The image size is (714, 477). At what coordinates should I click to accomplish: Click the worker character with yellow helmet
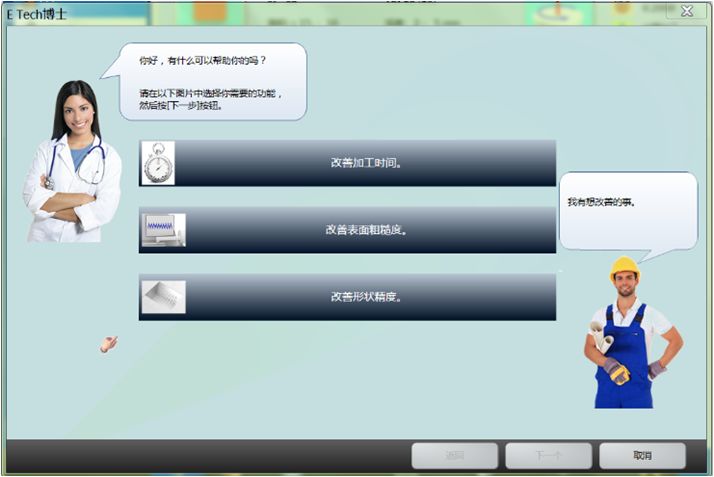tap(633, 333)
